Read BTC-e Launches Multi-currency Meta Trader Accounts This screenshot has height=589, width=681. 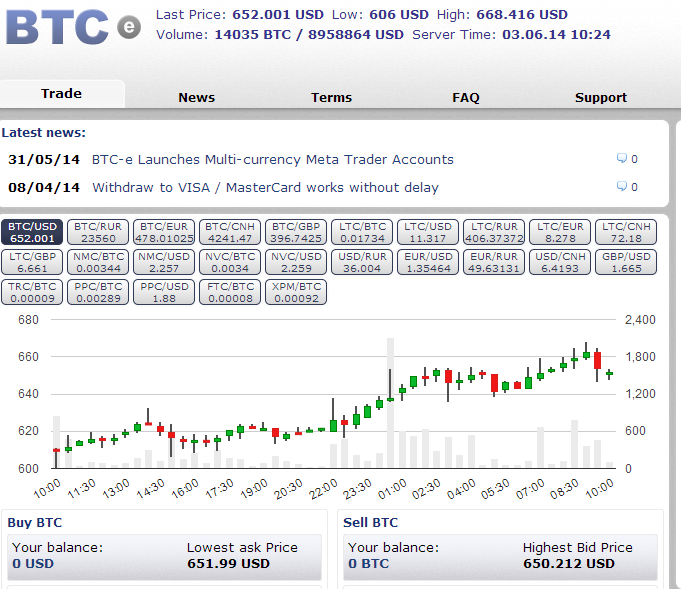[273, 159]
